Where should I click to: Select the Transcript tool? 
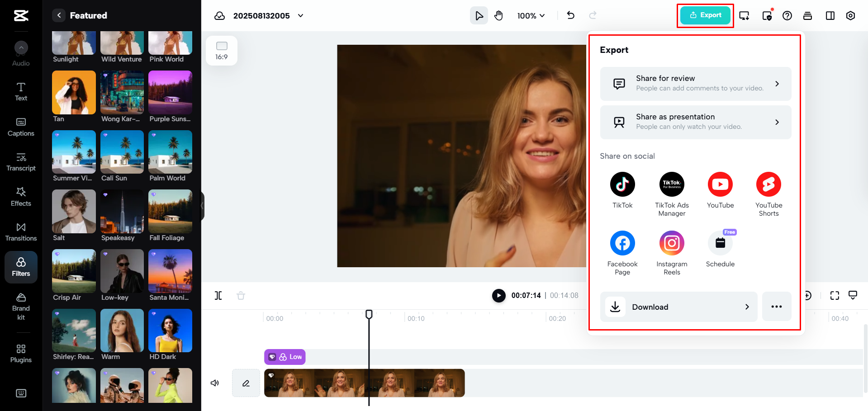(21, 162)
